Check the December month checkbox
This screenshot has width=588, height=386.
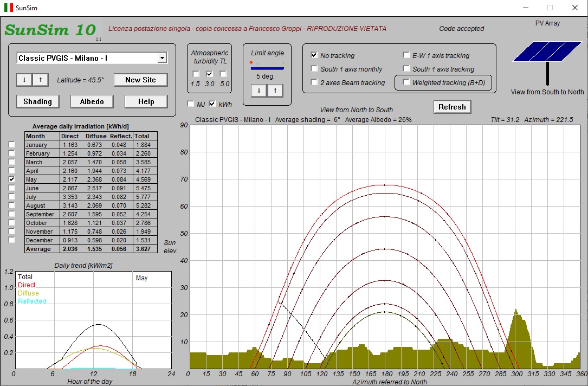(12, 240)
